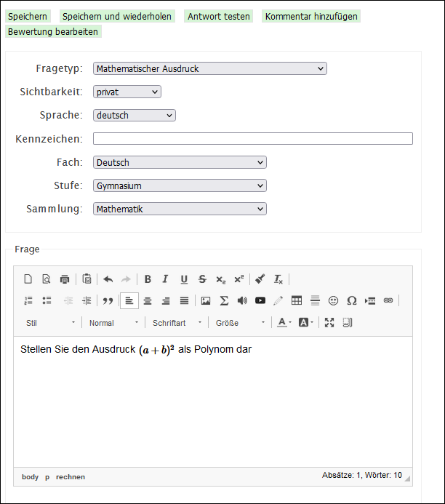
Task: Click the Increase Indent icon
Action: point(87,300)
